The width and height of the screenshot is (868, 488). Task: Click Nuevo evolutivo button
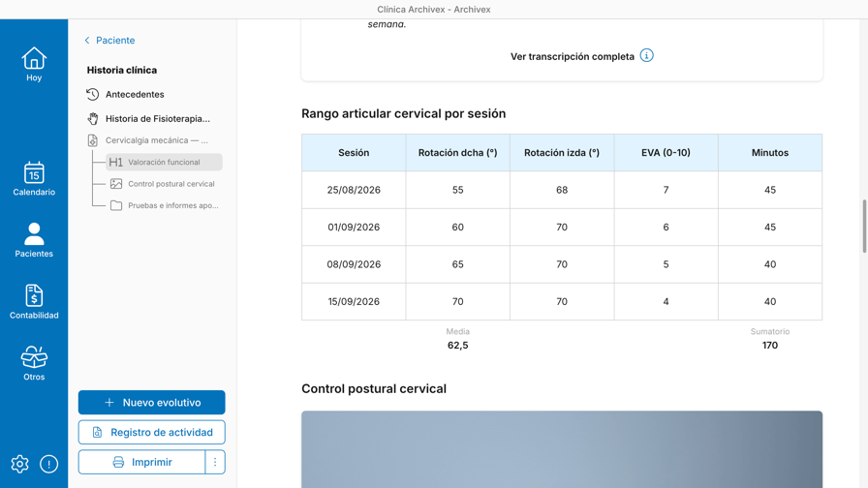pos(152,402)
